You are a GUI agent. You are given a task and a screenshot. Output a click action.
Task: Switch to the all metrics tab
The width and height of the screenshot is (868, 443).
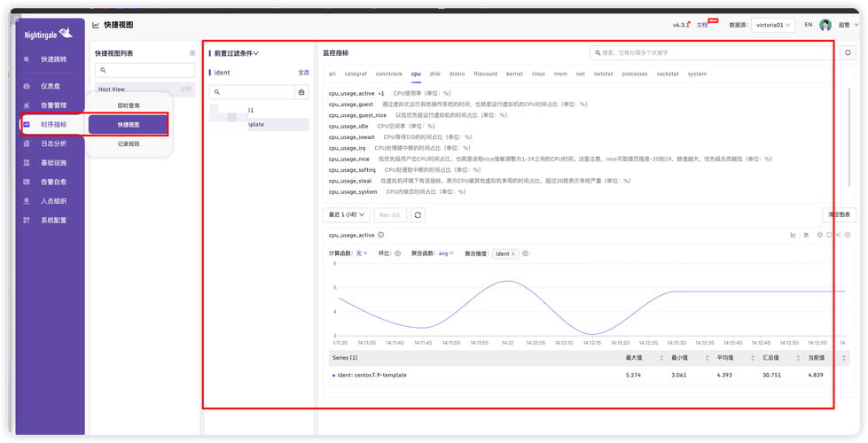[x=332, y=74]
